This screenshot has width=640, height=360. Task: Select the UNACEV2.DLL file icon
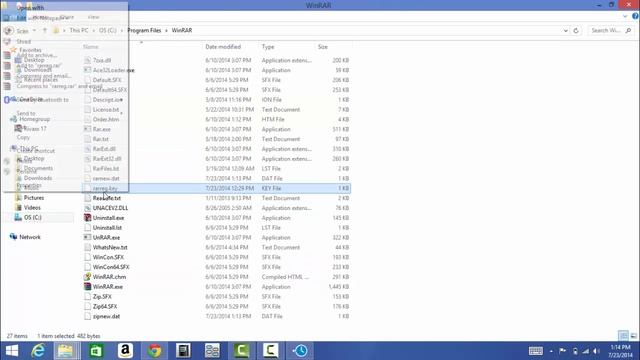click(87, 208)
